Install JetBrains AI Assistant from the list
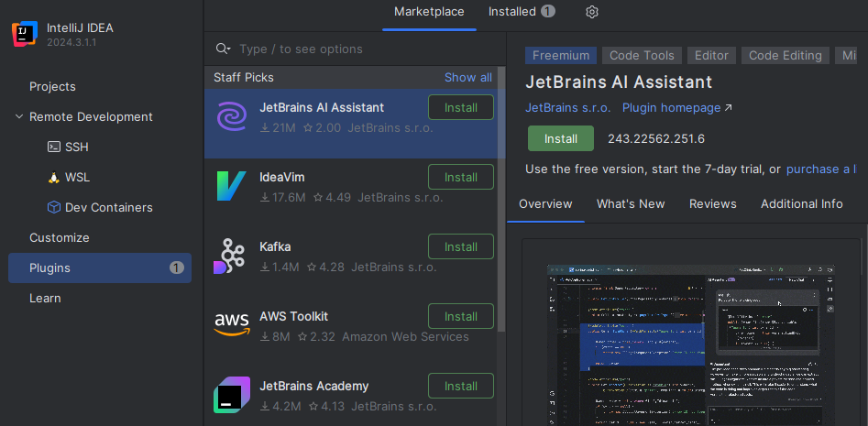The width and height of the screenshot is (868, 426). pos(460,107)
